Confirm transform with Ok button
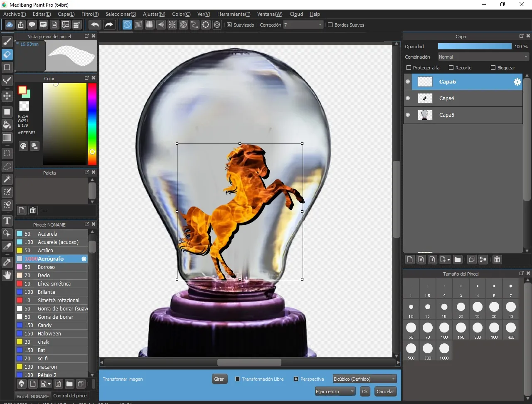 [365, 392]
